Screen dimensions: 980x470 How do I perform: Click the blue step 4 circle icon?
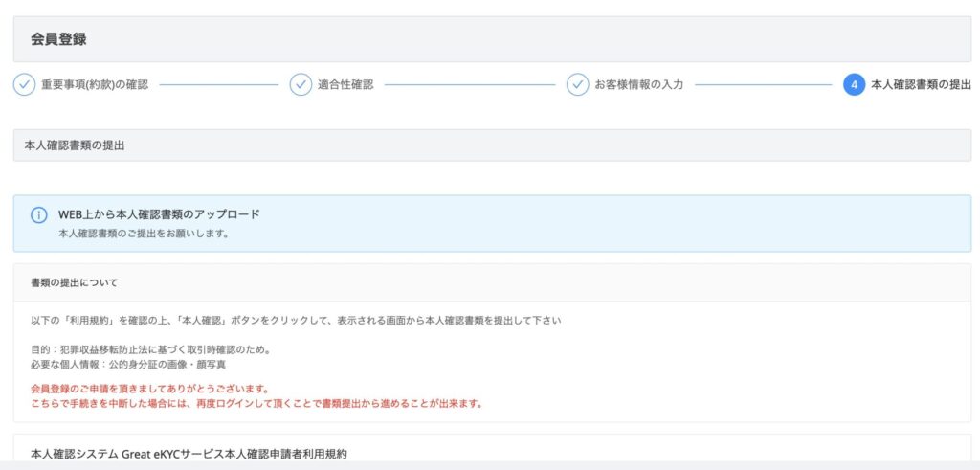(x=854, y=84)
